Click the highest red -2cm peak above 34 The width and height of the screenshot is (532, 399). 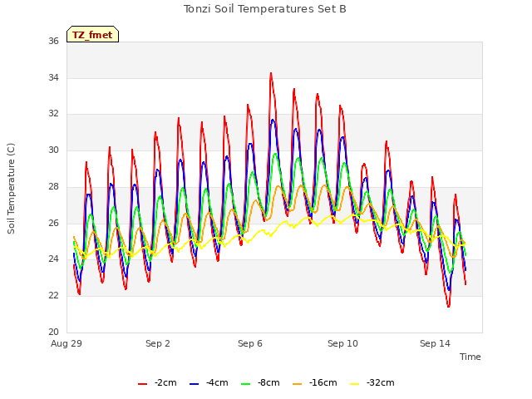pos(271,73)
